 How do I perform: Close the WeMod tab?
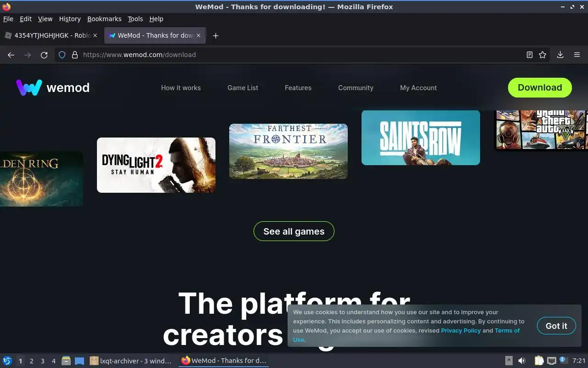click(x=198, y=35)
